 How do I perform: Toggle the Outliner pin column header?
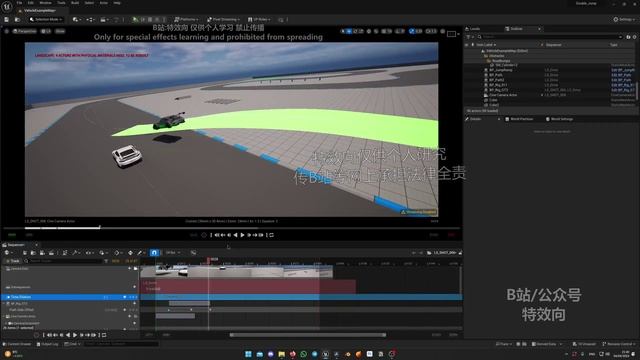473,44
